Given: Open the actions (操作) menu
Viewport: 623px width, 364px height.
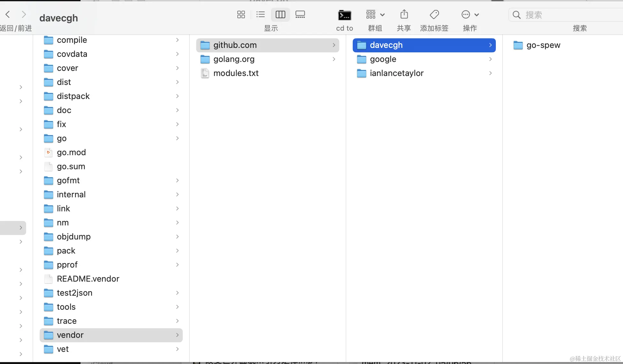Looking at the screenshot, I should (x=470, y=15).
